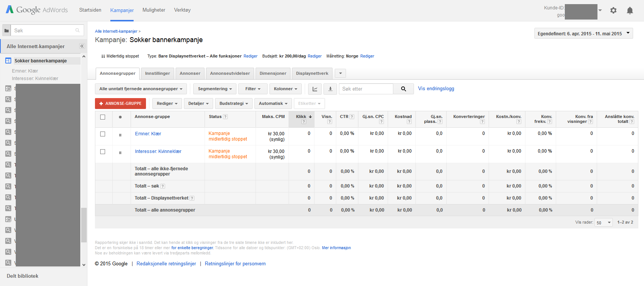
Task: Select Emner: Klær in sidebar tree
Action: 25,71
